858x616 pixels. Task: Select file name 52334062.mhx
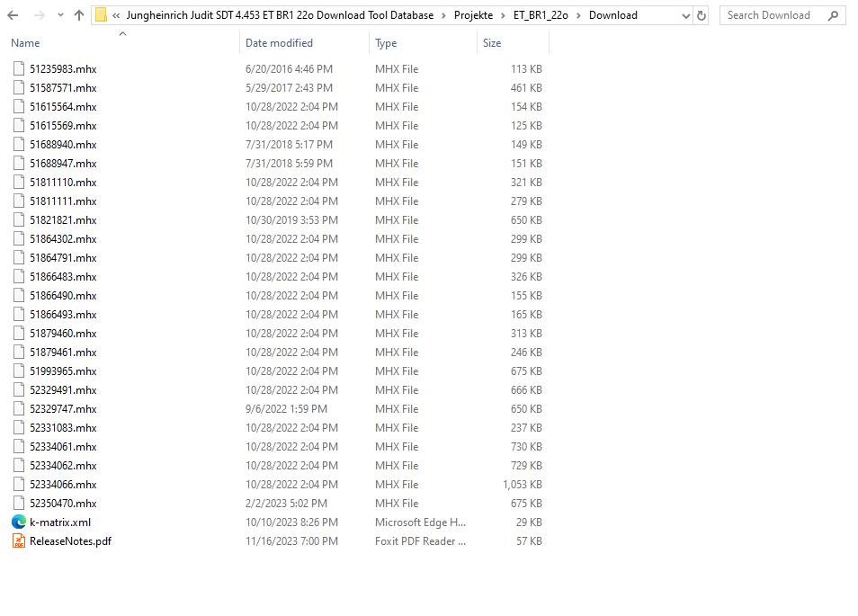tap(63, 466)
